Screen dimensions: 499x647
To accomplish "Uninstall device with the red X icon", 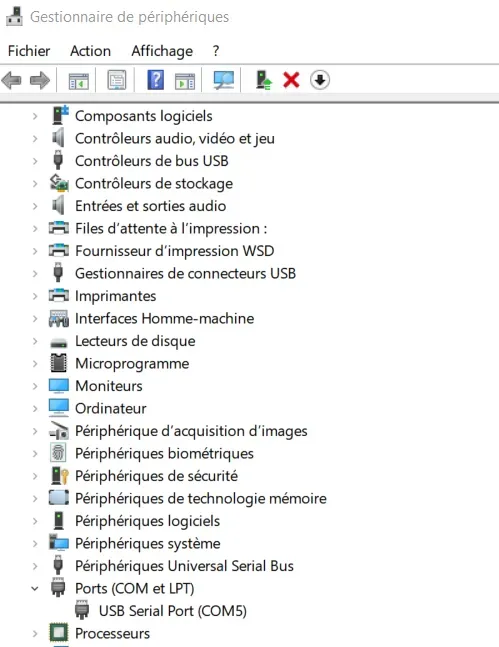I will click(291, 80).
